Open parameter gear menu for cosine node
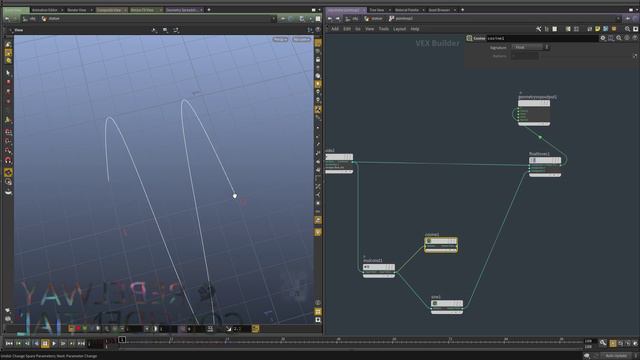Viewport: 640px width, 360px height. (603, 38)
